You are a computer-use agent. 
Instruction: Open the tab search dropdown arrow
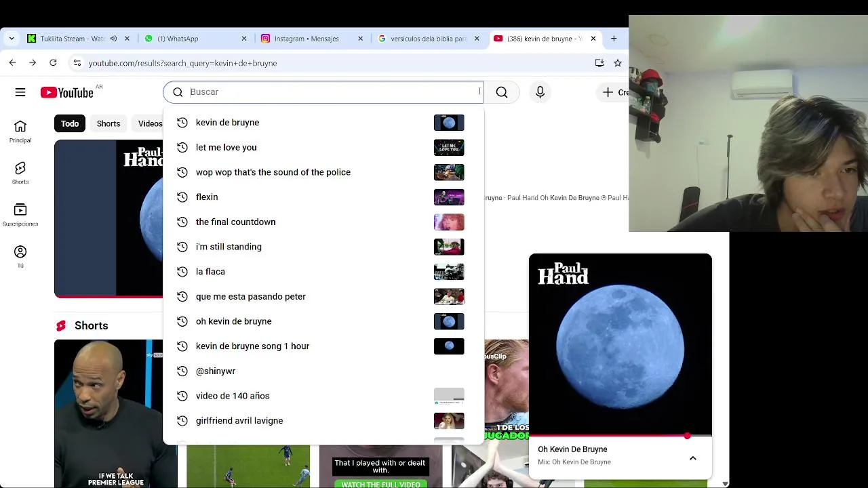click(x=12, y=39)
